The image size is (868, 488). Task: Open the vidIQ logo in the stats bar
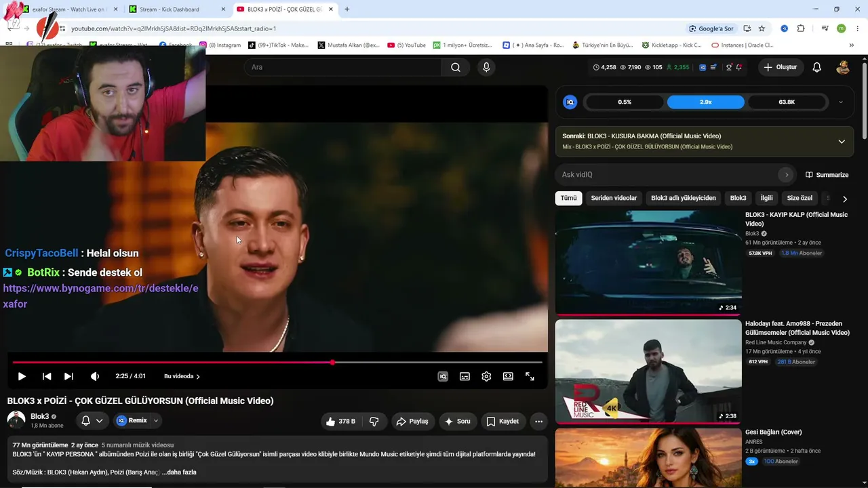point(703,67)
